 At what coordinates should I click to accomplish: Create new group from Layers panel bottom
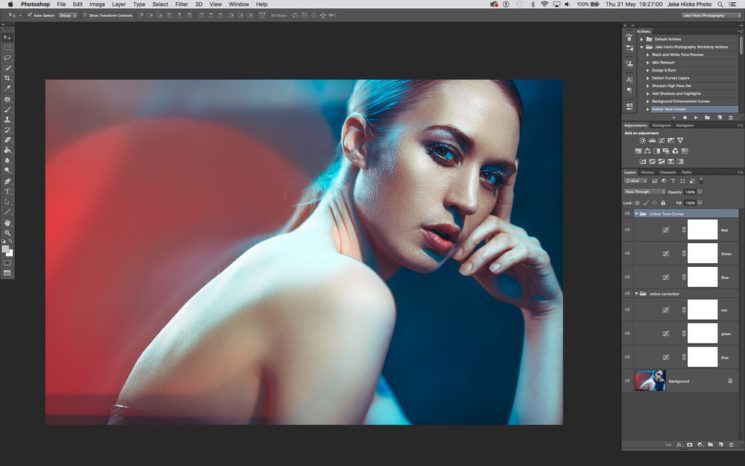[x=710, y=445]
